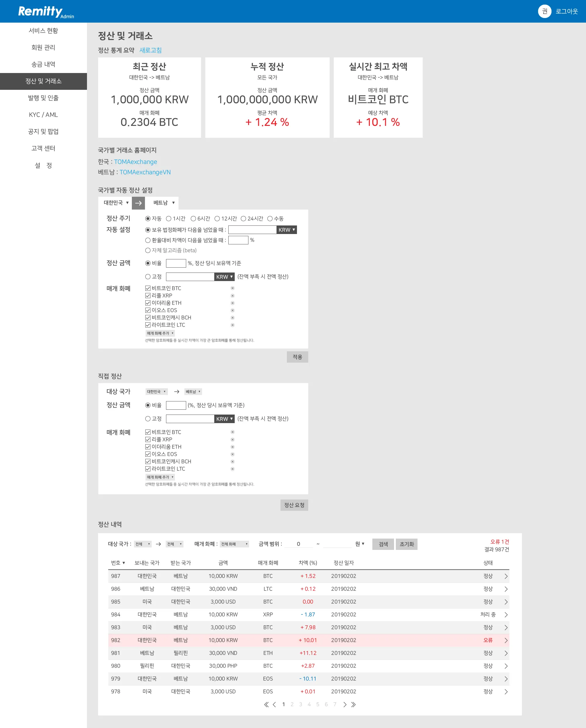Select 고정 amount option under 직접 정산
Image resolution: width=586 pixels, height=728 pixels.
[x=148, y=419]
